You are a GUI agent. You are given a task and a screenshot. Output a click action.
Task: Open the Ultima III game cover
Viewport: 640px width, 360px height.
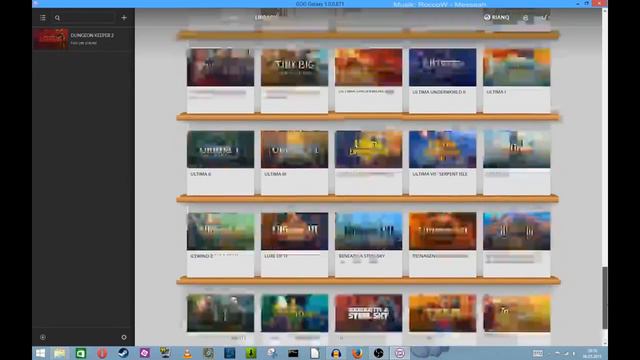pos(294,149)
